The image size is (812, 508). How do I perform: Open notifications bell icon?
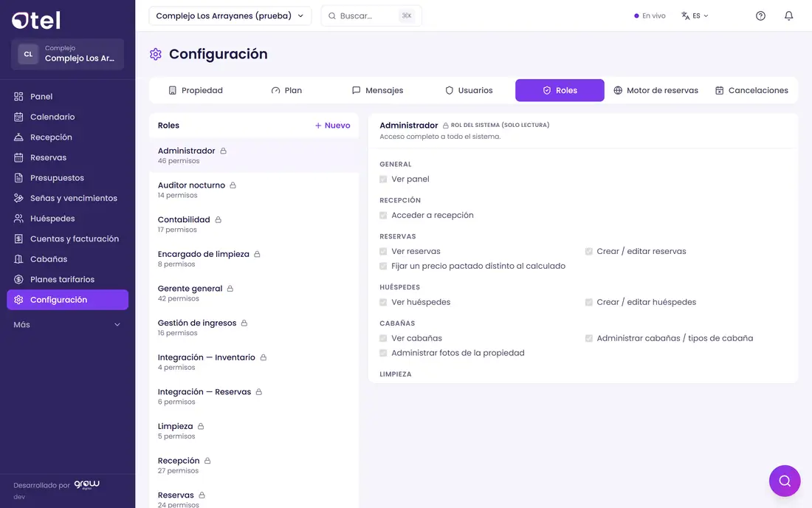coord(788,16)
